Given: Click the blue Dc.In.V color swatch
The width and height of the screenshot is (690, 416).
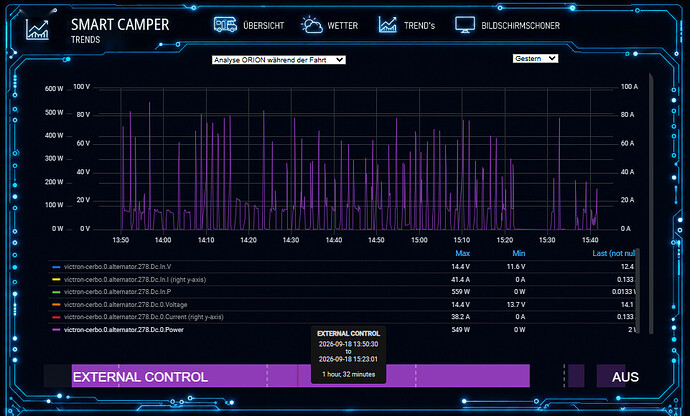Looking at the screenshot, I should point(56,267).
